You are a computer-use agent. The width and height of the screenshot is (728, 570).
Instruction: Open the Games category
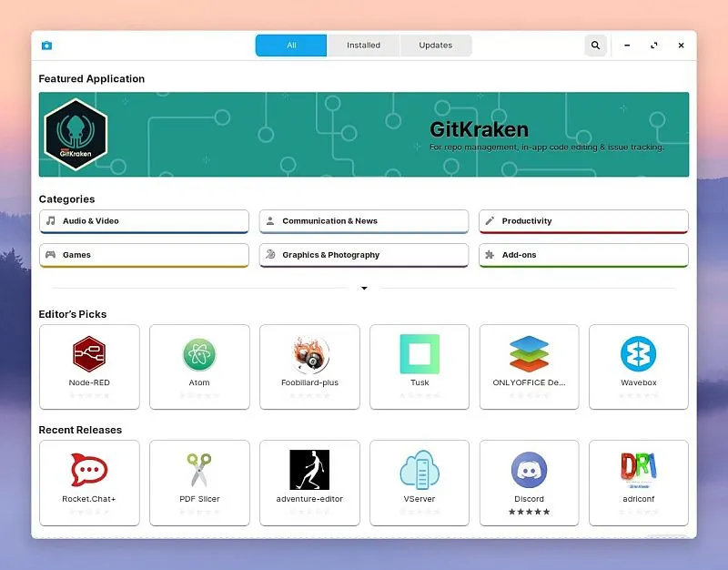[143, 255]
